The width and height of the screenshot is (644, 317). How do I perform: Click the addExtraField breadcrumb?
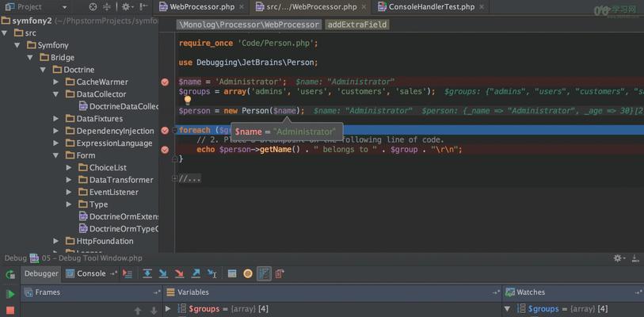pos(357,25)
